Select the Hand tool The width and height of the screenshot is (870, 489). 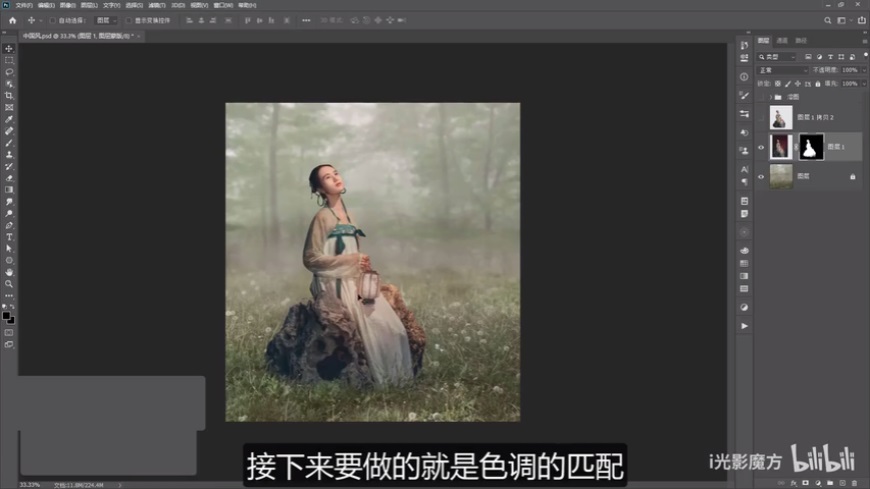pos(9,272)
